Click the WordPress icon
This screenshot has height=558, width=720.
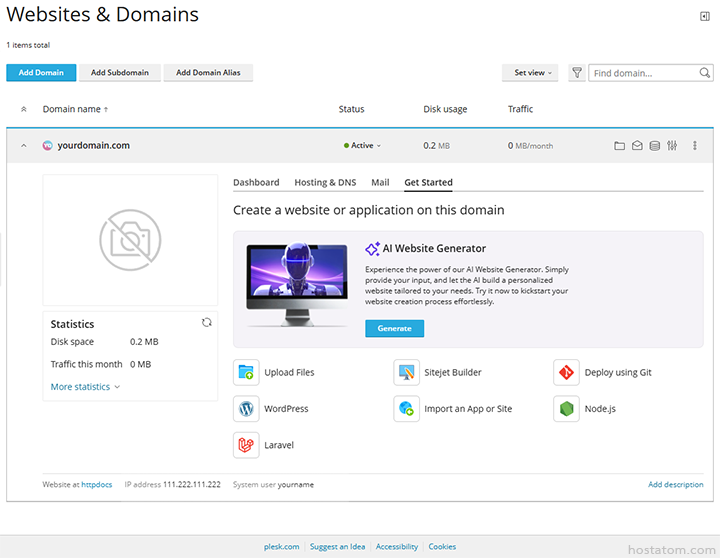246,409
